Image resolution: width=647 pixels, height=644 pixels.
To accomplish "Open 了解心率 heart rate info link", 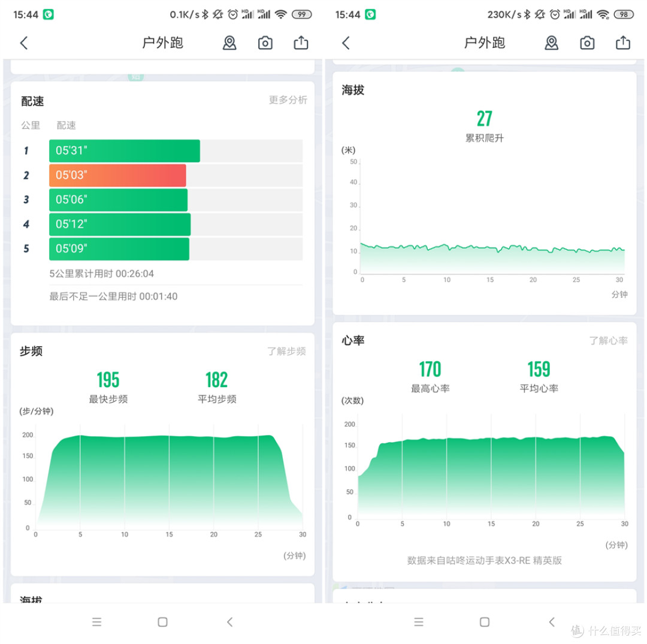I will 608,340.
